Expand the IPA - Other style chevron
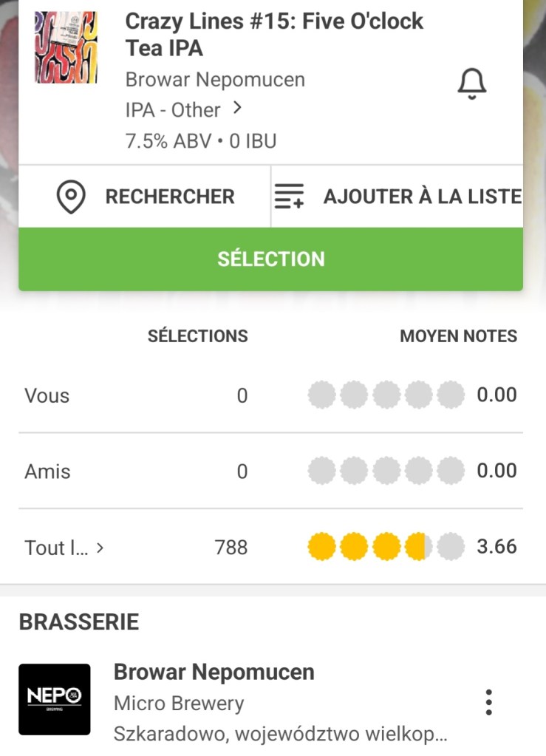This screenshot has width=546, height=756. click(x=237, y=108)
